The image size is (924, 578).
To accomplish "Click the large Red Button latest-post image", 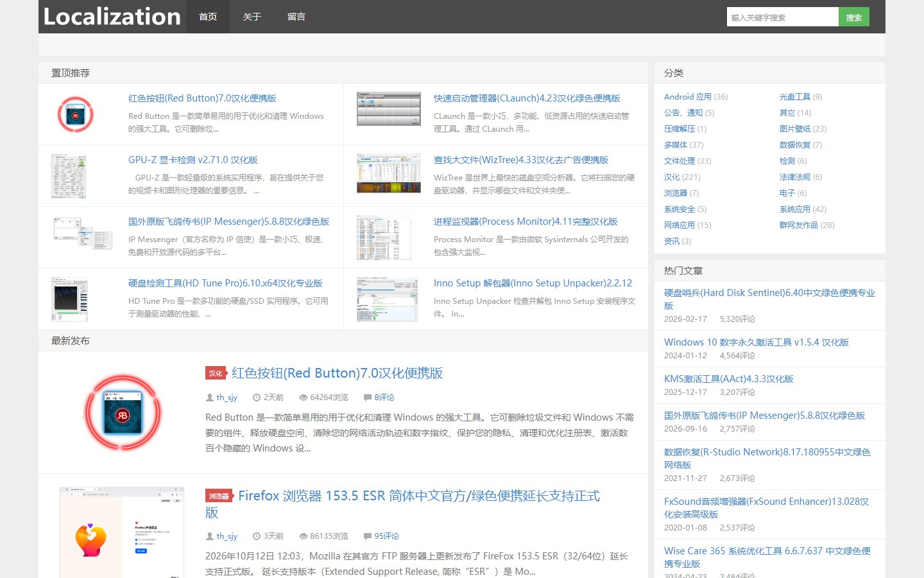I will (x=122, y=412).
